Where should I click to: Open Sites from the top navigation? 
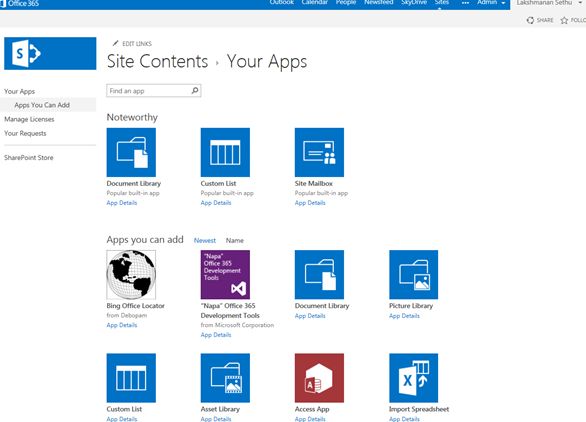(442, 3)
